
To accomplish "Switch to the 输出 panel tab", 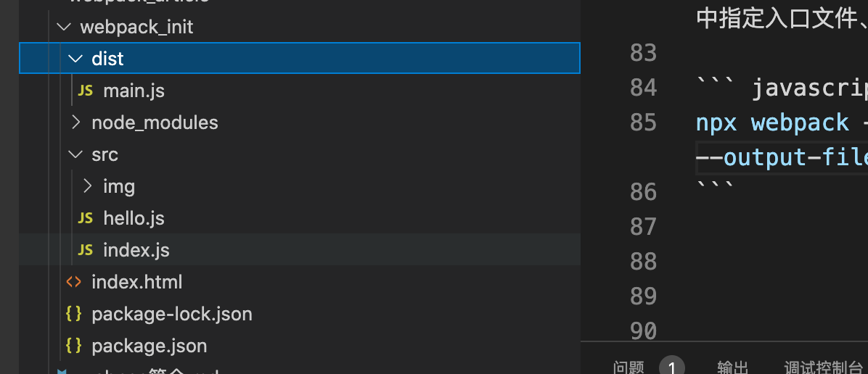I will [x=733, y=367].
